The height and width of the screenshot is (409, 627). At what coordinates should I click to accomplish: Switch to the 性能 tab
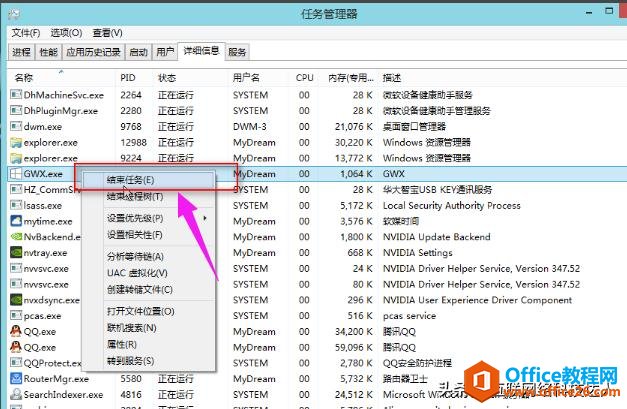coord(49,52)
